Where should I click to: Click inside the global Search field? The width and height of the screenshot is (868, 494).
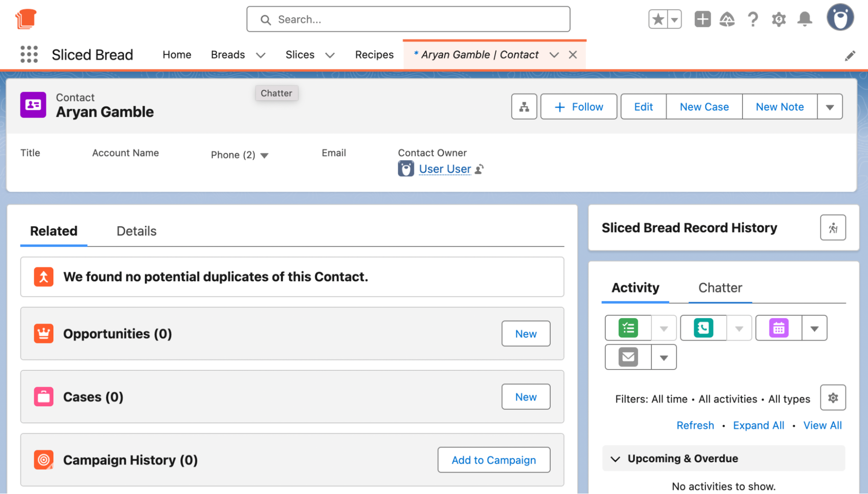tap(408, 20)
